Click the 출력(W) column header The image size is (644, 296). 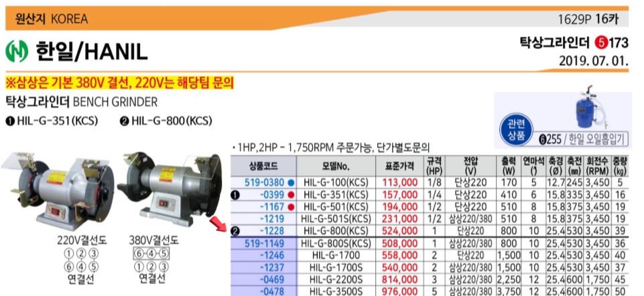pos(509,166)
